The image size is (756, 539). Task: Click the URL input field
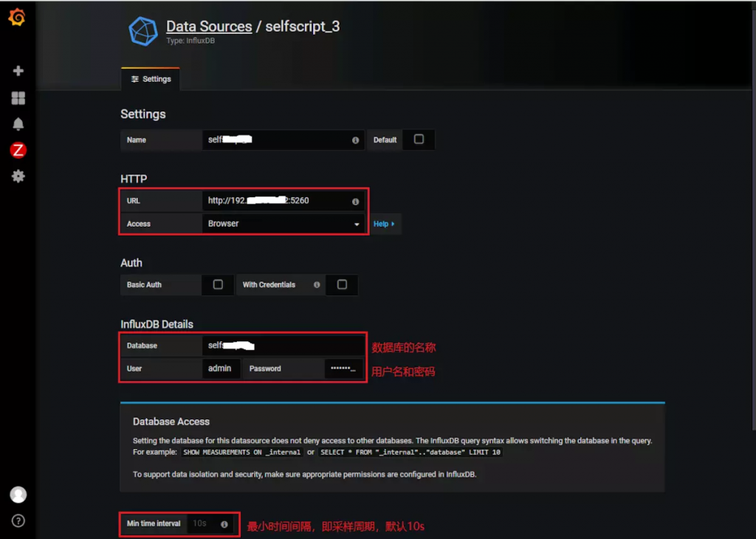pos(283,201)
